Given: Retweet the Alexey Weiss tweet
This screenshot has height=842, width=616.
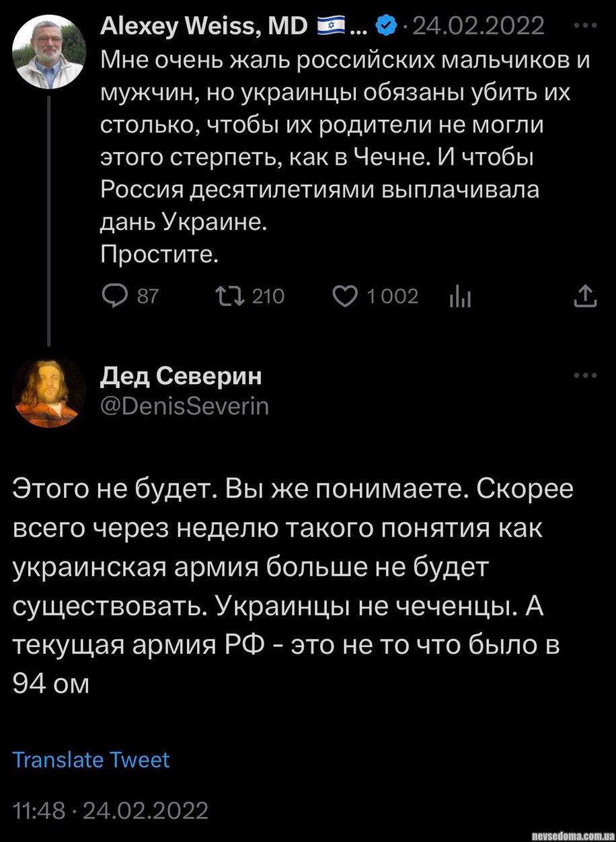Looking at the screenshot, I should pos(223,297).
